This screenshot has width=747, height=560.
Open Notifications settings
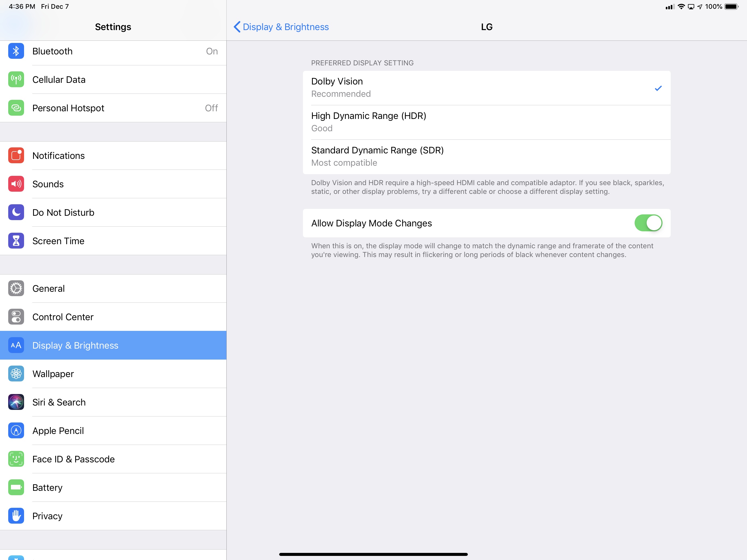point(113,156)
